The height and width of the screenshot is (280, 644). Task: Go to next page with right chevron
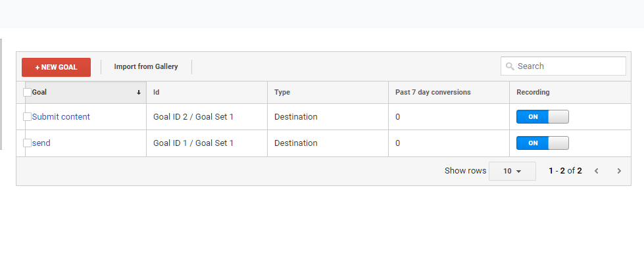(x=620, y=171)
